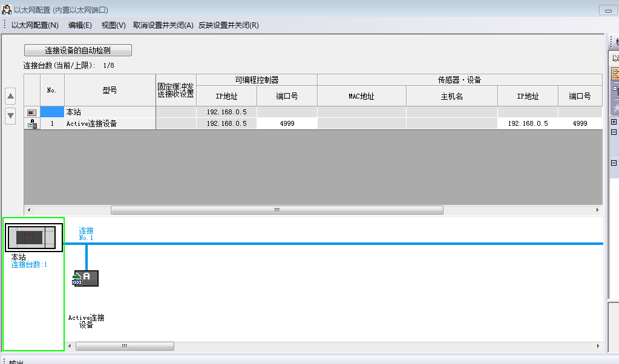Image resolution: width=619 pixels, height=364 pixels.
Task: Select the Active连接设备 icon in the diagram
Action: tap(86, 278)
